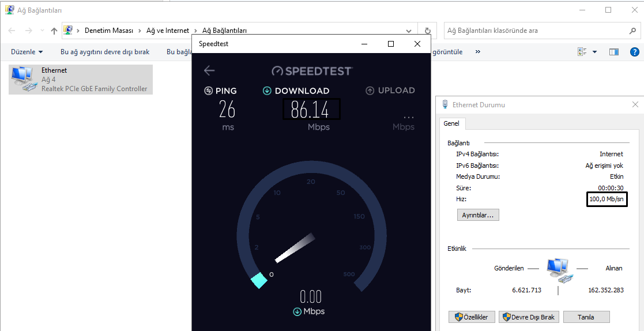Image resolution: width=644 pixels, height=331 pixels.
Task: Expand toolbar overflow chevron
Action: point(477,52)
